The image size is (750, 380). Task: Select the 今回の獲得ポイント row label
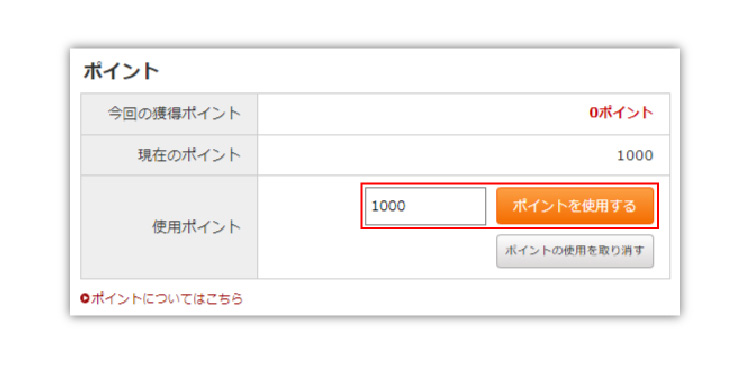pos(174,113)
